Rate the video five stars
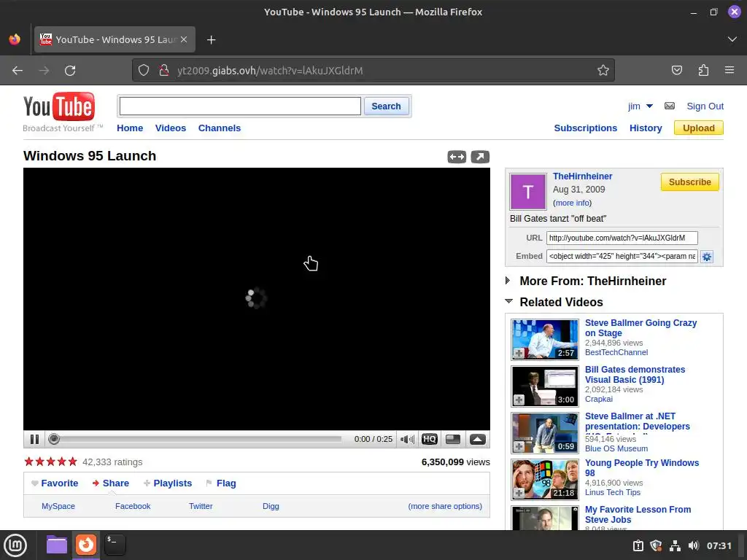This screenshot has width=747, height=560. (72, 462)
